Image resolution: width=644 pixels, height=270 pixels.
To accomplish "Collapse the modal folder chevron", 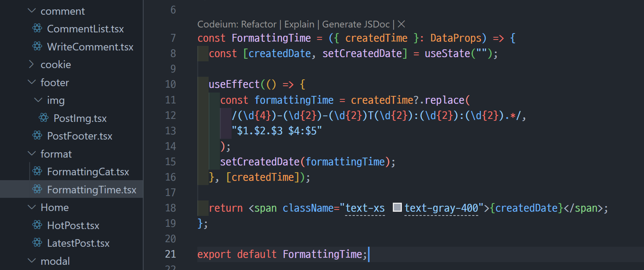I will point(32,260).
